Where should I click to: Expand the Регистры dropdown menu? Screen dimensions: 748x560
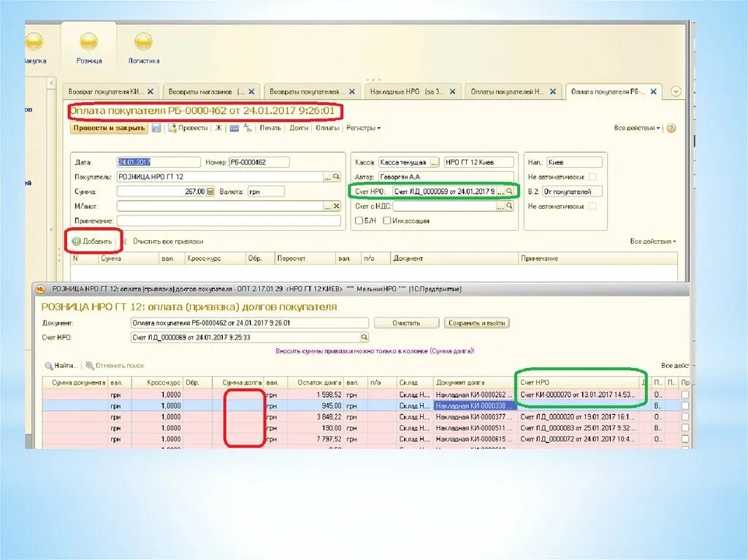click(x=363, y=128)
